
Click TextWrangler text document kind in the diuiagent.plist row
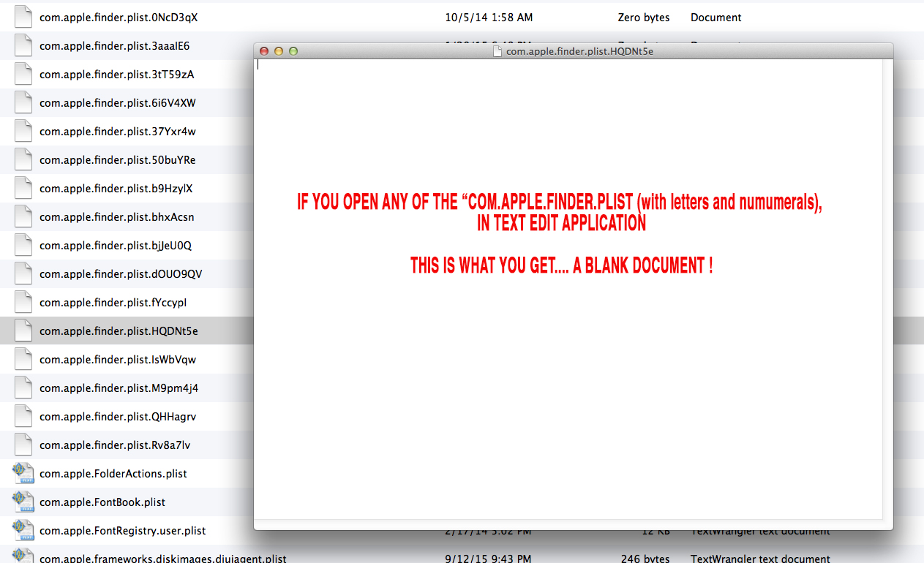click(760, 559)
